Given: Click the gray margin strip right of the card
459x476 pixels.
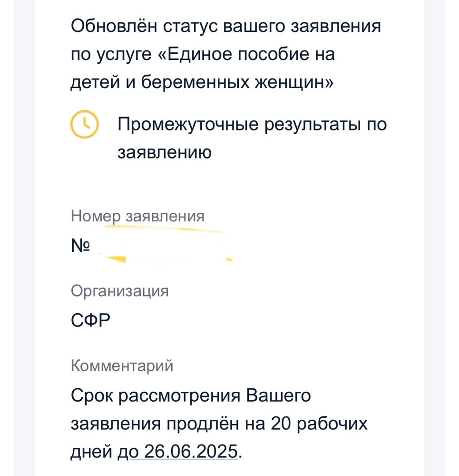Looking at the screenshot, I should 434,238.
